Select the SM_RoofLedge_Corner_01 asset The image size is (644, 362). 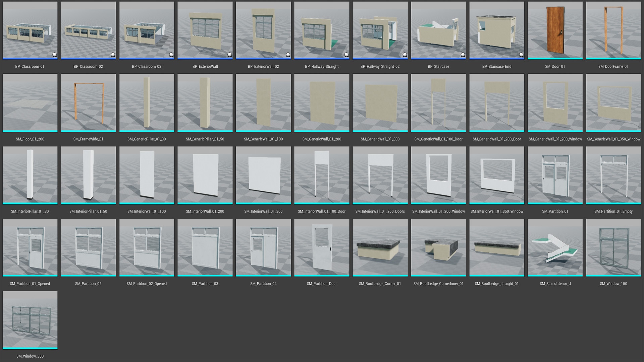click(380, 247)
